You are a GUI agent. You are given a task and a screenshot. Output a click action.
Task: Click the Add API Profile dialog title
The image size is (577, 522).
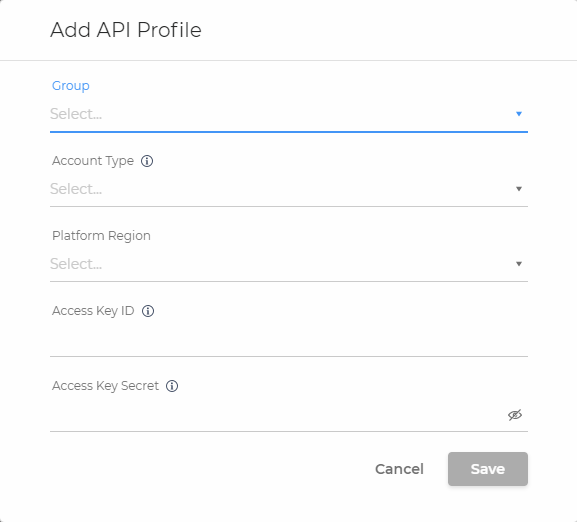[x=126, y=30]
